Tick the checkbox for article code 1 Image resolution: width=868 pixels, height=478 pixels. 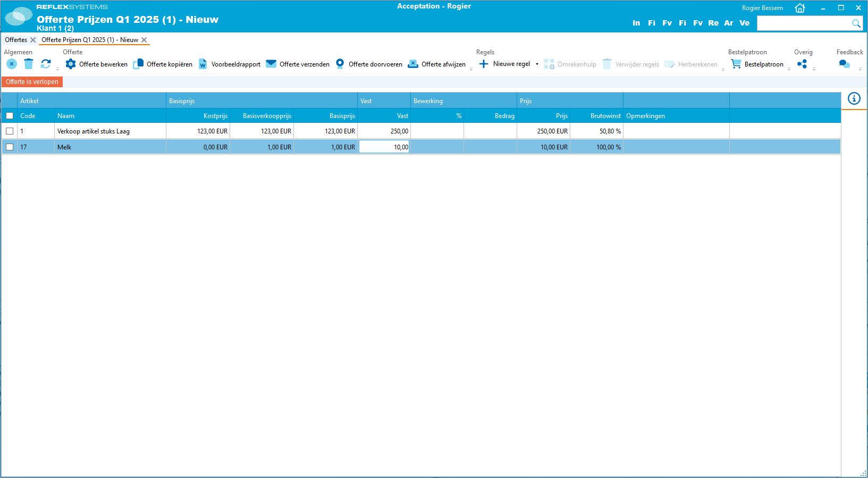click(x=10, y=131)
